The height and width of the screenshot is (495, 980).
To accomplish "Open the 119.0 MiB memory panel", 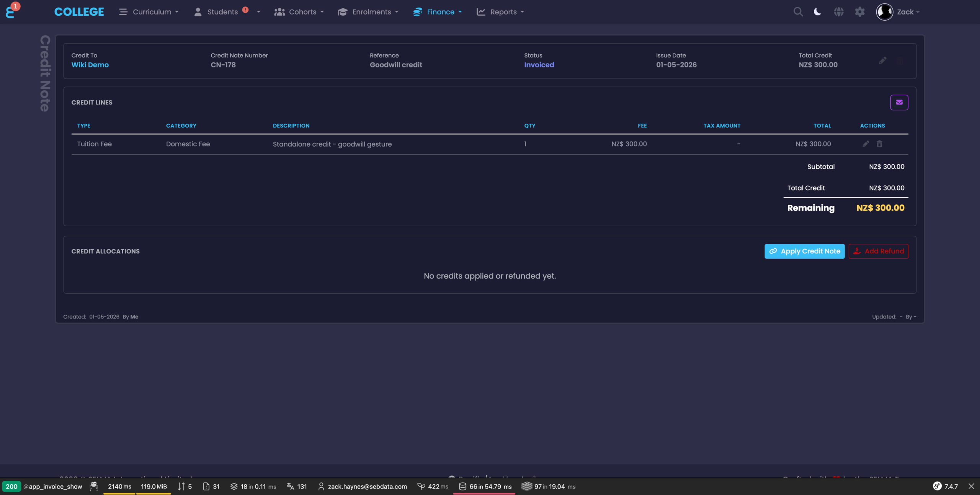I will point(154,487).
